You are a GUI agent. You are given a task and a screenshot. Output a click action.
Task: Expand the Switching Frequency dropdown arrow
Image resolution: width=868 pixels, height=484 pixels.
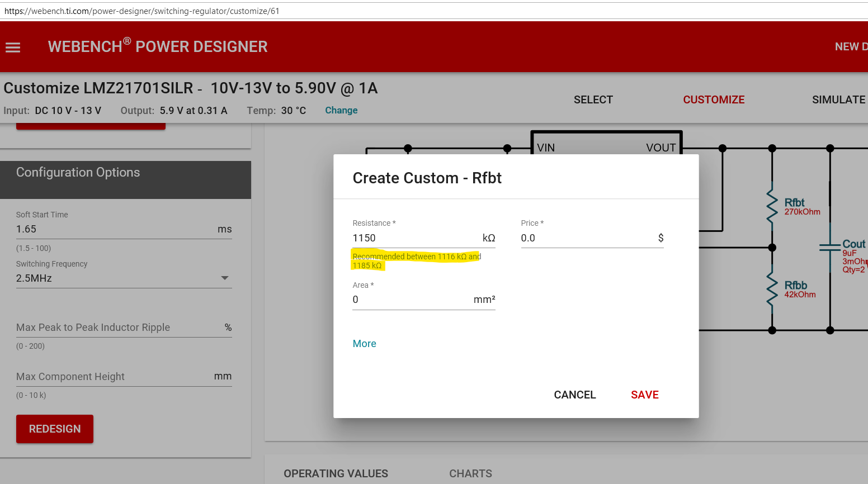(x=225, y=278)
